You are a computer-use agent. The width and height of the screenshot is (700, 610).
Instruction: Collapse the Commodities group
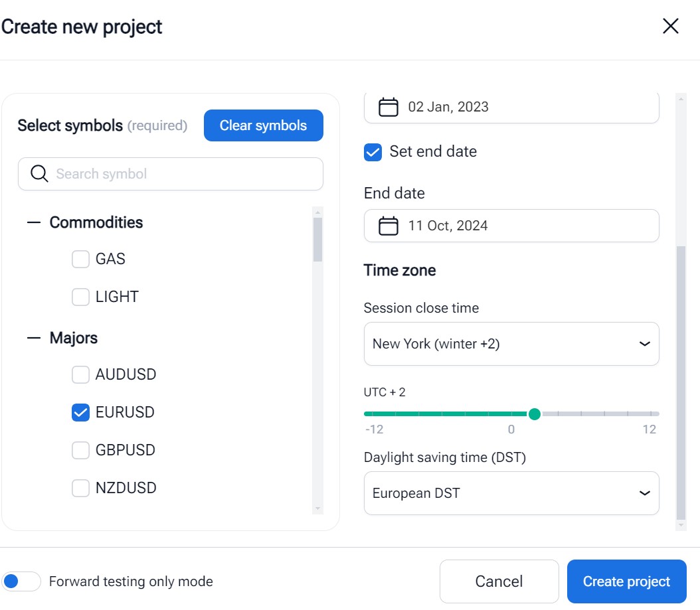(x=34, y=223)
